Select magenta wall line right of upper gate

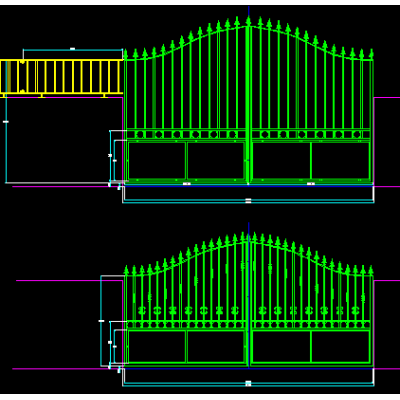[387, 97]
